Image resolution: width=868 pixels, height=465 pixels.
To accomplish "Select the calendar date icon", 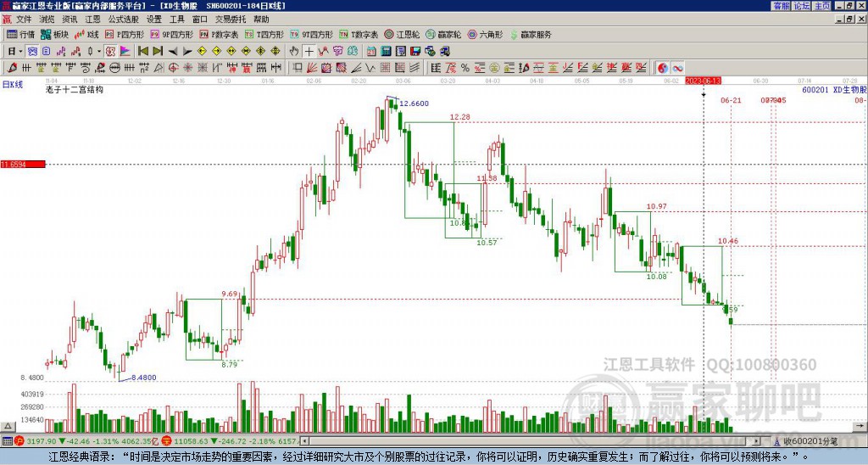I will click(x=371, y=52).
